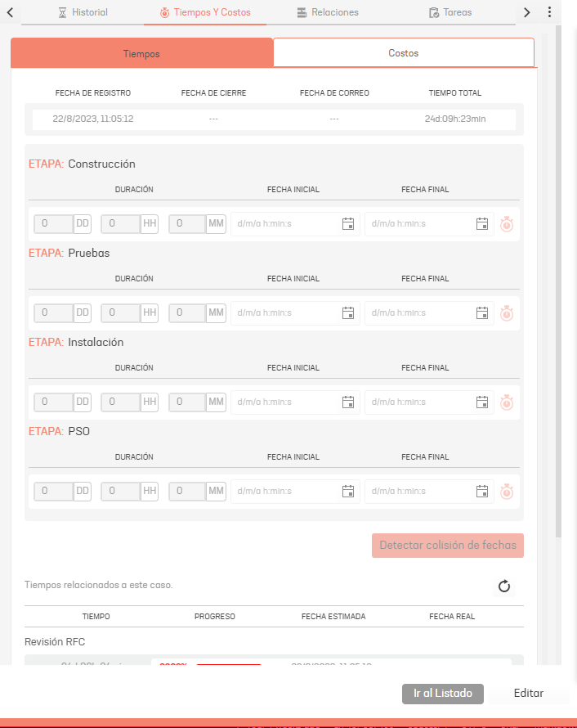The height and width of the screenshot is (728, 577).
Task: Click the FECHA ESTIMADA column header
Action: 333,617
